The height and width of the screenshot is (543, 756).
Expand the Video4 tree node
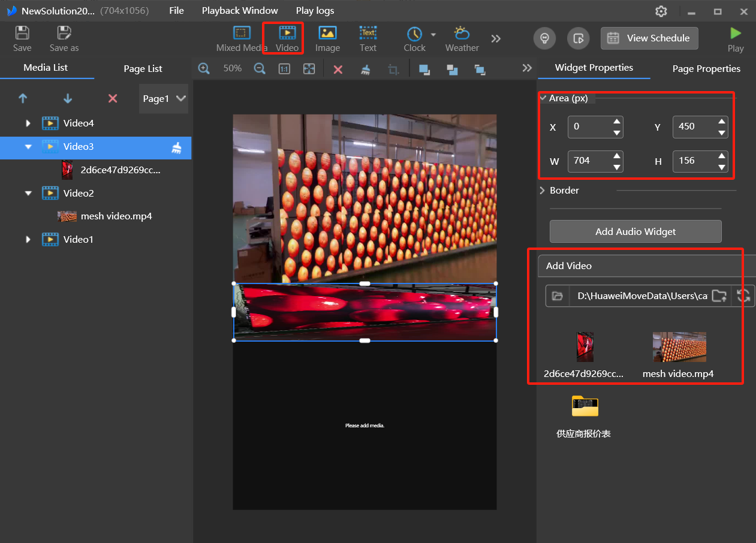tap(28, 123)
